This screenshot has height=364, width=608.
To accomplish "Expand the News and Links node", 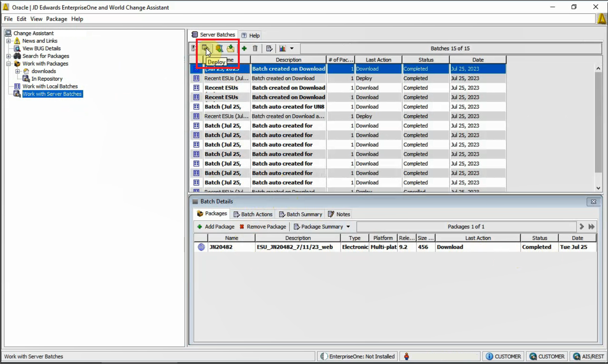I will pyautogui.click(x=9, y=41).
